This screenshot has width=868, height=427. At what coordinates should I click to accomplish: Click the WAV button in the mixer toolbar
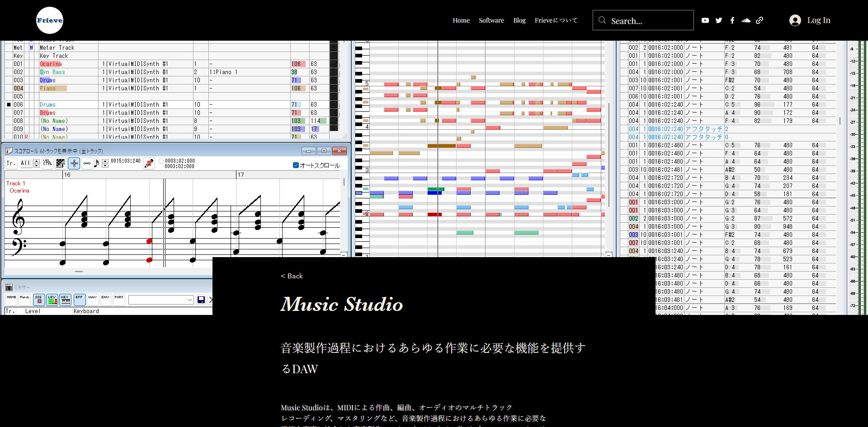(93, 300)
